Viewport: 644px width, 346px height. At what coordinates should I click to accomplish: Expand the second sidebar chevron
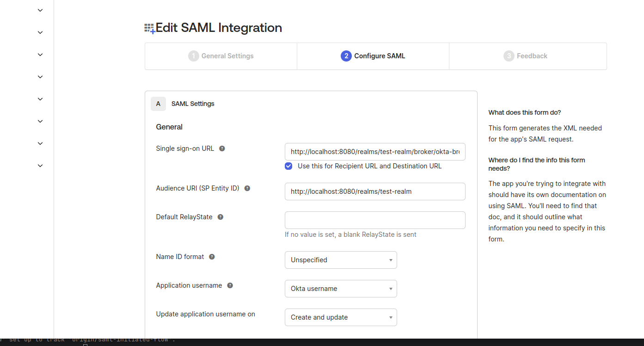pyautogui.click(x=40, y=32)
